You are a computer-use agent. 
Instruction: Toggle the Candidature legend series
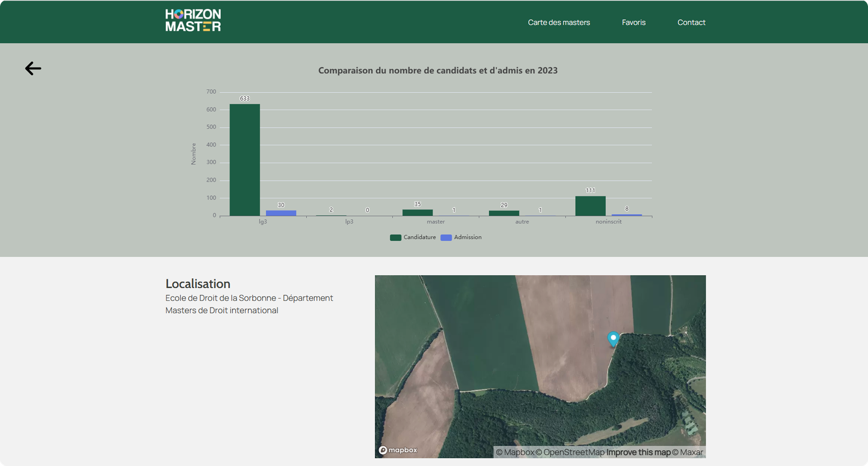coord(419,237)
